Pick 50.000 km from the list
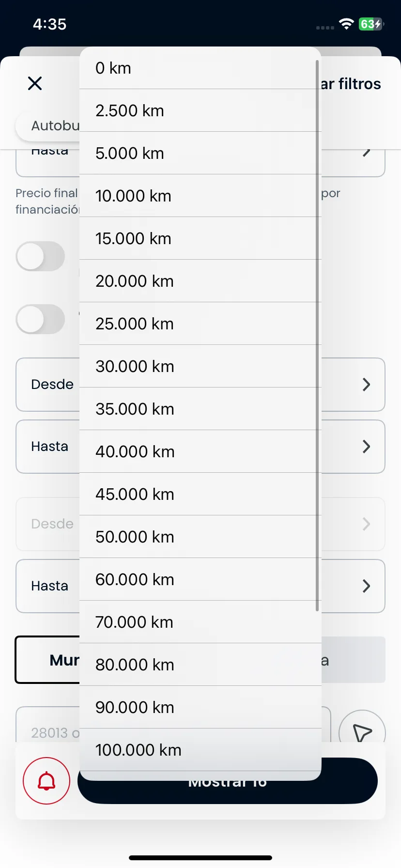Viewport: 401px width, 868px height. coord(200,537)
